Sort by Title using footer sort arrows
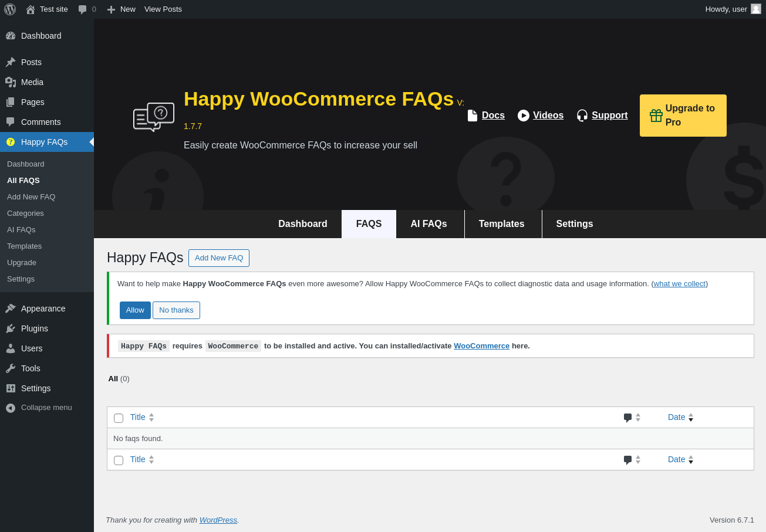Viewport: 766px width, 532px height. click(151, 460)
